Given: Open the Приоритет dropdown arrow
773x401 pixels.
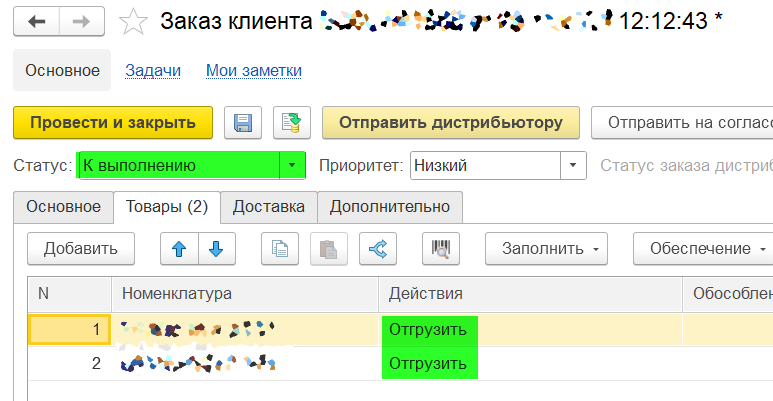Looking at the screenshot, I should click(x=573, y=165).
